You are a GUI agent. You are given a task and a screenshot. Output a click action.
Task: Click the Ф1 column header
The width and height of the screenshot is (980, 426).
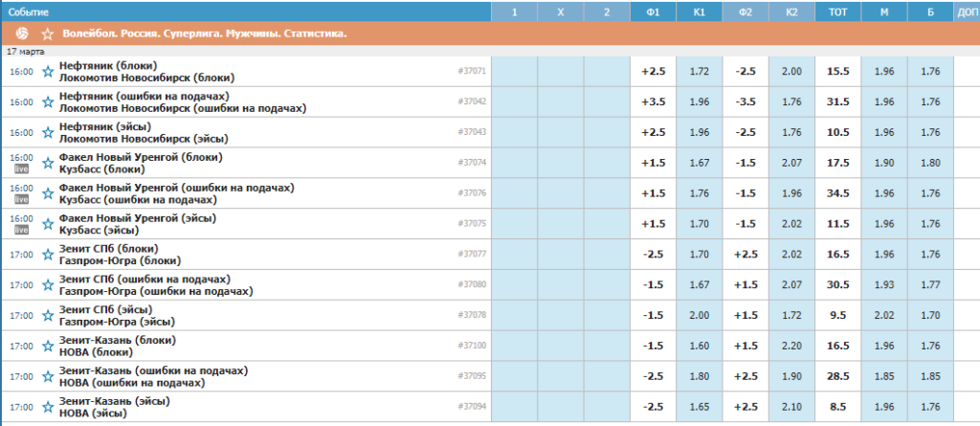[653, 11]
